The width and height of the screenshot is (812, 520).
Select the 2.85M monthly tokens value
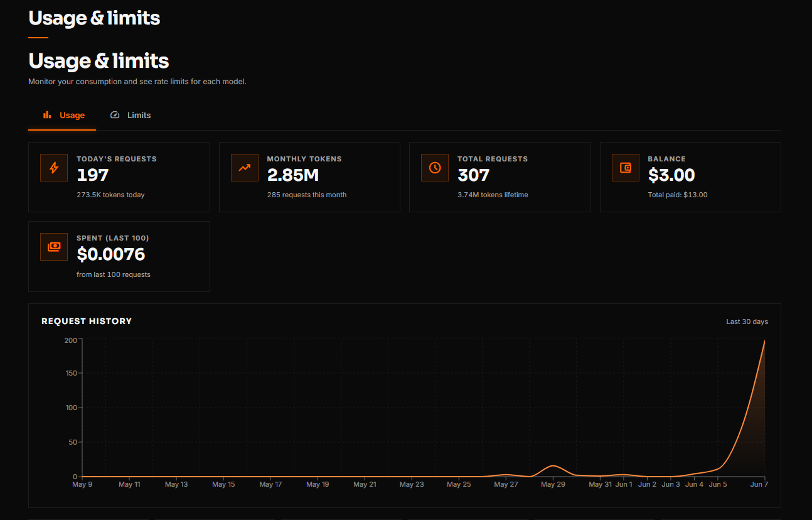pos(293,175)
